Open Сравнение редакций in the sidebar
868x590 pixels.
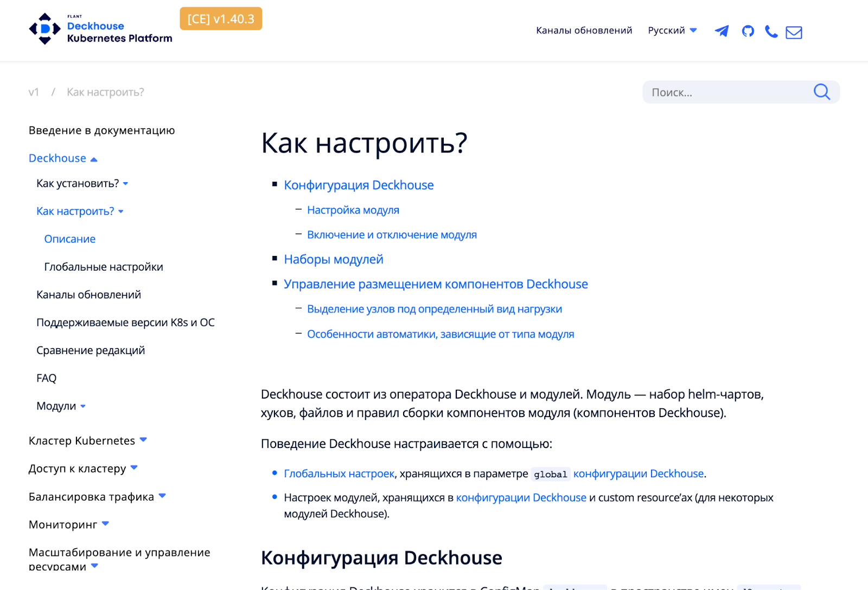(91, 350)
